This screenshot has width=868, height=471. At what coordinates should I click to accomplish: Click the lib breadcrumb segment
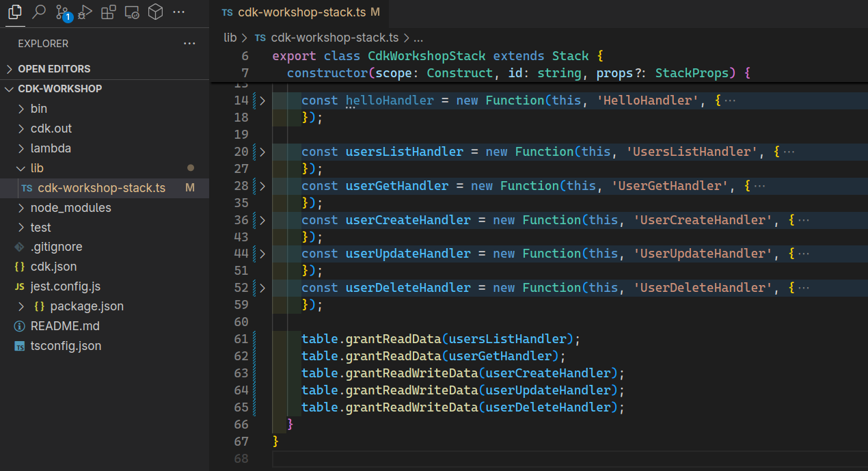pos(230,38)
